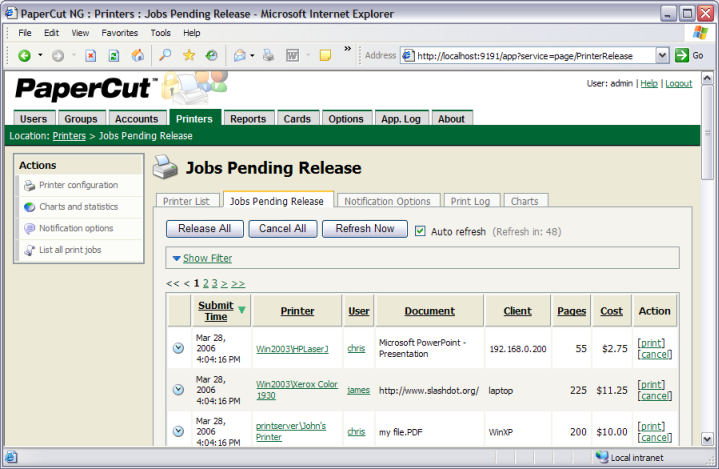The width and height of the screenshot is (719, 469).
Task: Open the Favorites star icon
Action: tap(189, 55)
